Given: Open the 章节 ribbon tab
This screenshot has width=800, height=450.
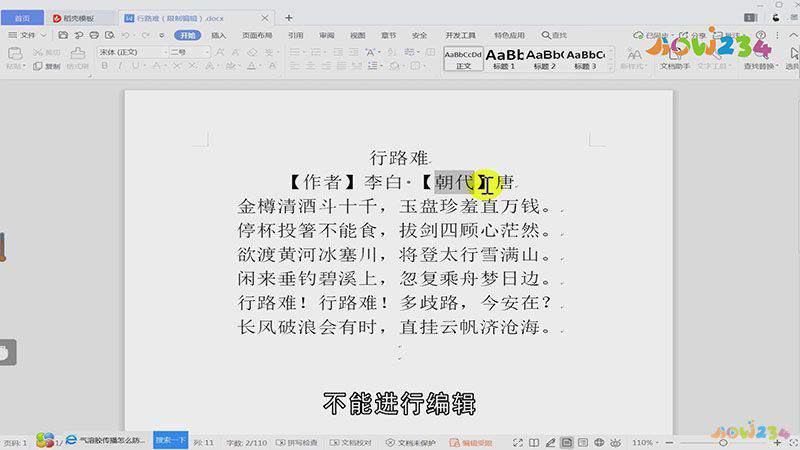Looking at the screenshot, I should point(389,35).
